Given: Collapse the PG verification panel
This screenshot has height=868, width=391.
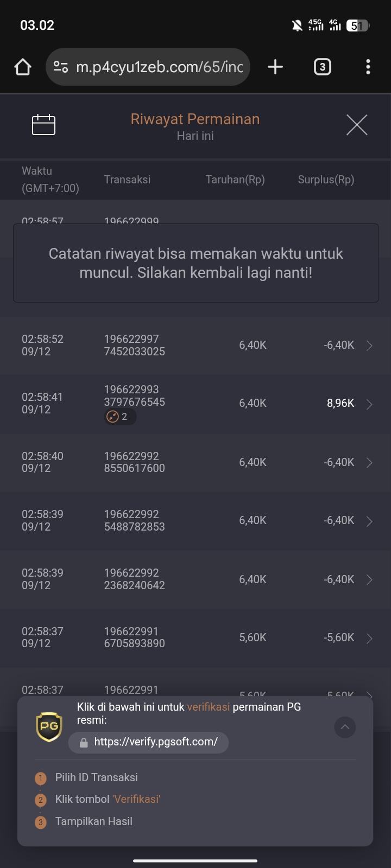Looking at the screenshot, I should [345, 727].
